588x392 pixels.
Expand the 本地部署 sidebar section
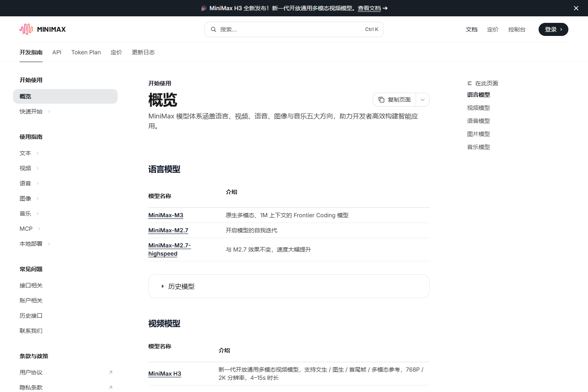[x=49, y=244]
